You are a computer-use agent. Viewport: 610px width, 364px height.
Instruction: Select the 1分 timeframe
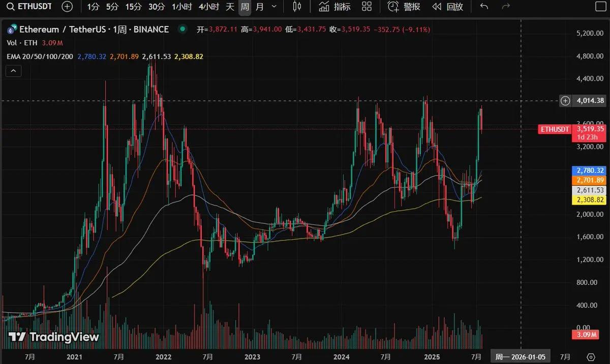(x=93, y=7)
